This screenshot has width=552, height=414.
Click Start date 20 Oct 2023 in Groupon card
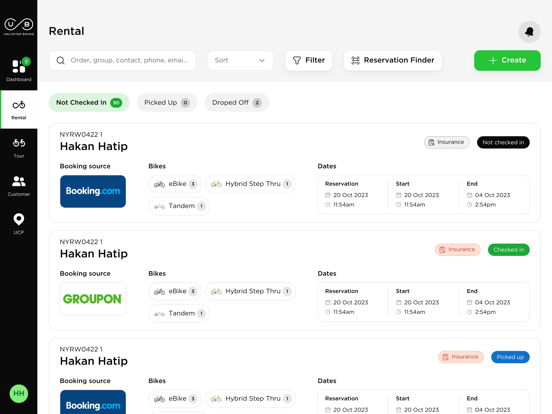(x=421, y=302)
